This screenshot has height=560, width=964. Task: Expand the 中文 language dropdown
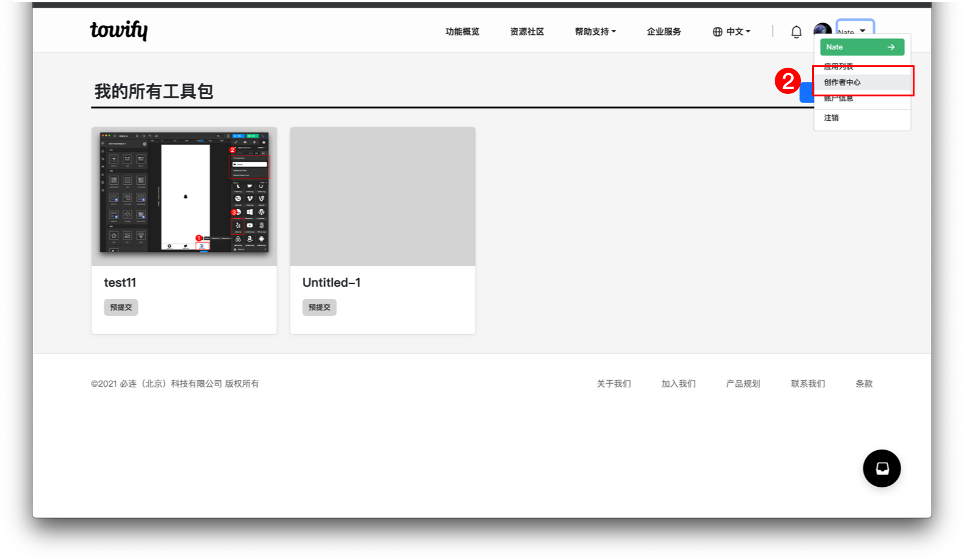[x=738, y=32]
